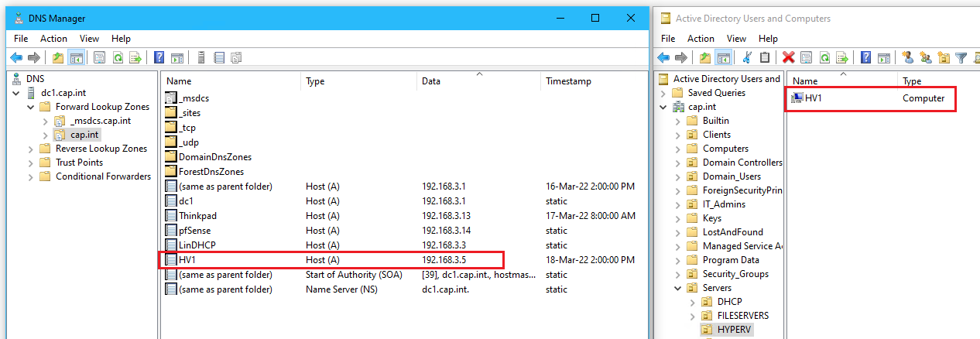Open View menu in DNS Manager
The width and height of the screenshot is (980, 339).
pos(89,38)
